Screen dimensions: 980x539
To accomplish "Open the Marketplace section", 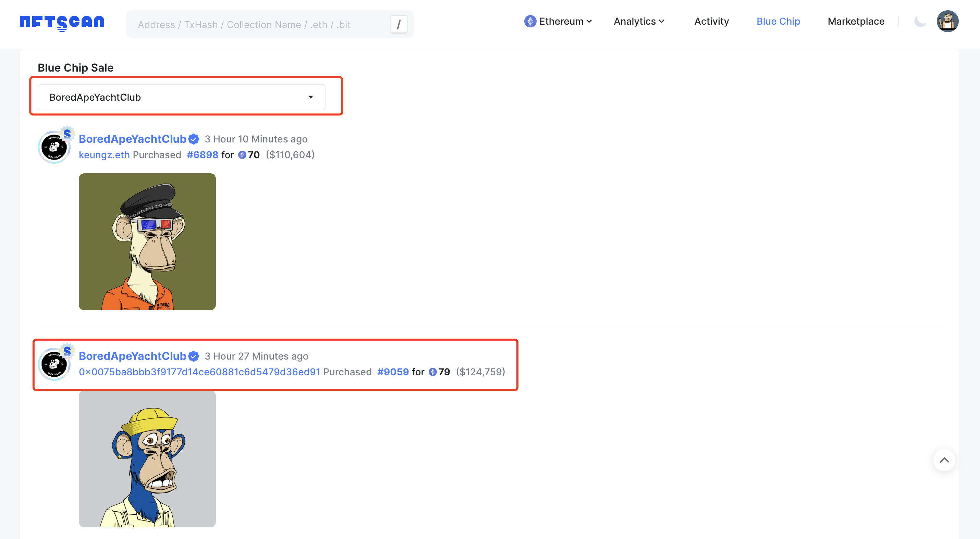I will coord(856,21).
